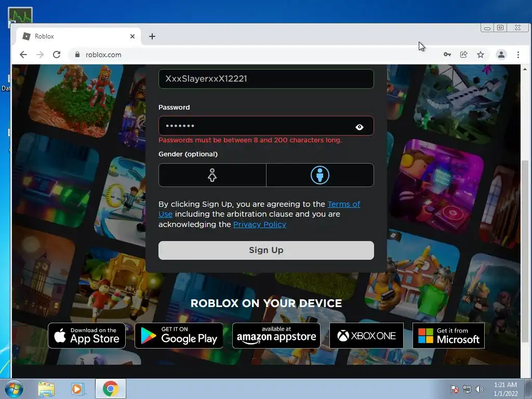Open the volume speaker tray icon
532x399 pixels.
(x=479, y=389)
